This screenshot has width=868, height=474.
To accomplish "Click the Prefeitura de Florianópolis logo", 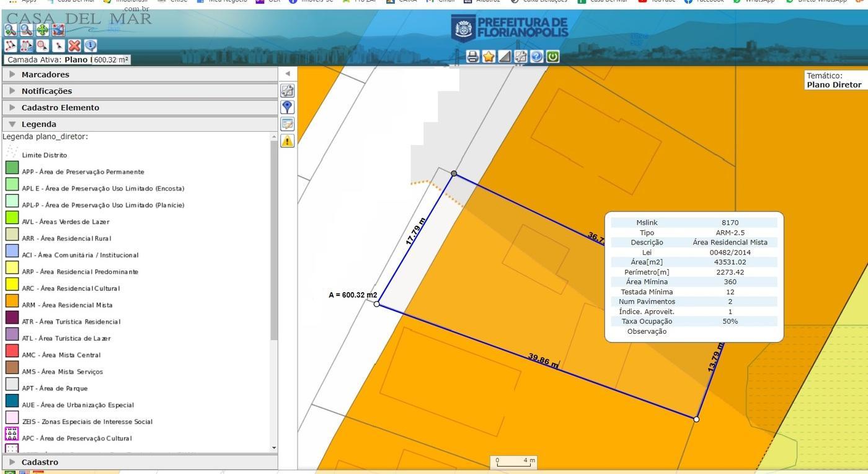I will (510, 28).
